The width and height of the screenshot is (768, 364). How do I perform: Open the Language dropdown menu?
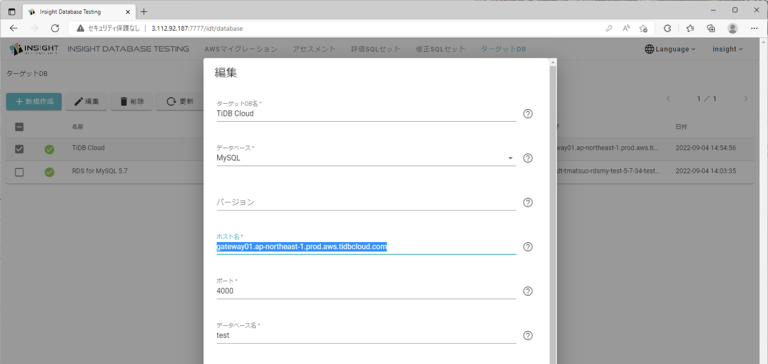pyautogui.click(x=670, y=49)
